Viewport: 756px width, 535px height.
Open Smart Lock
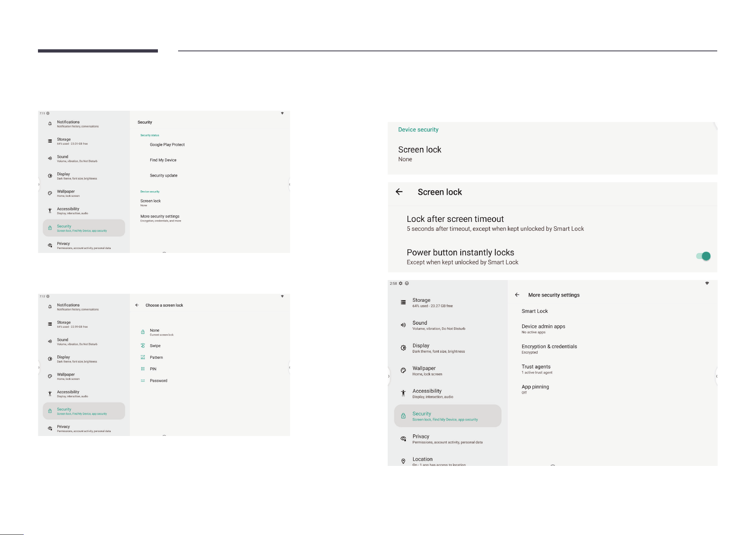tap(535, 311)
